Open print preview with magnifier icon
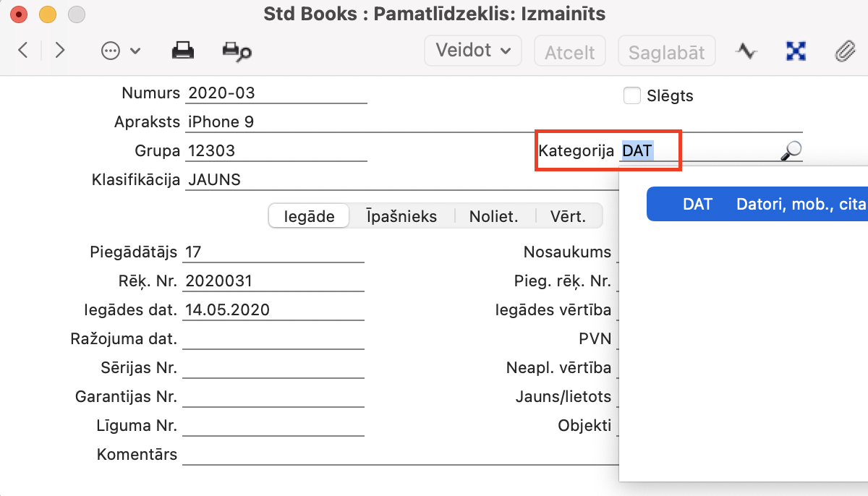Viewport: 868px width, 496px height. pyautogui.click(x=237, y=51)
